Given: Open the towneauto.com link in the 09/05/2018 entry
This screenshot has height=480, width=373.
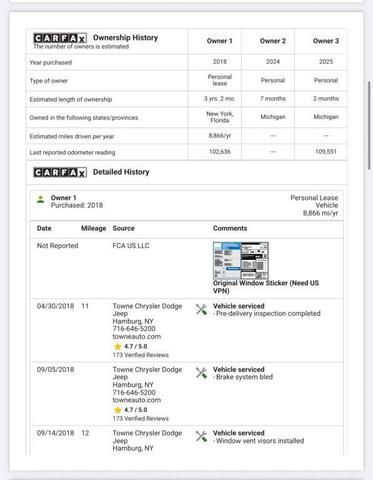Looking at the screenshot, I should pos(137,400).
